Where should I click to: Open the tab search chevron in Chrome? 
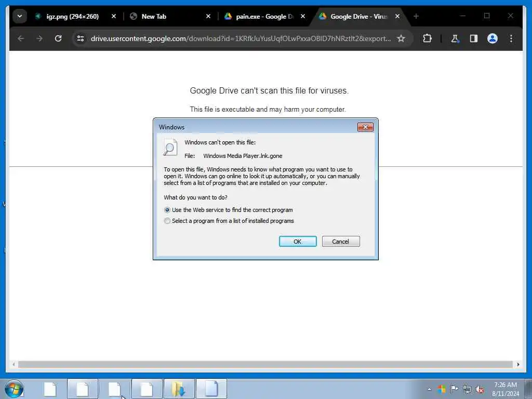[x=20, y=16]
